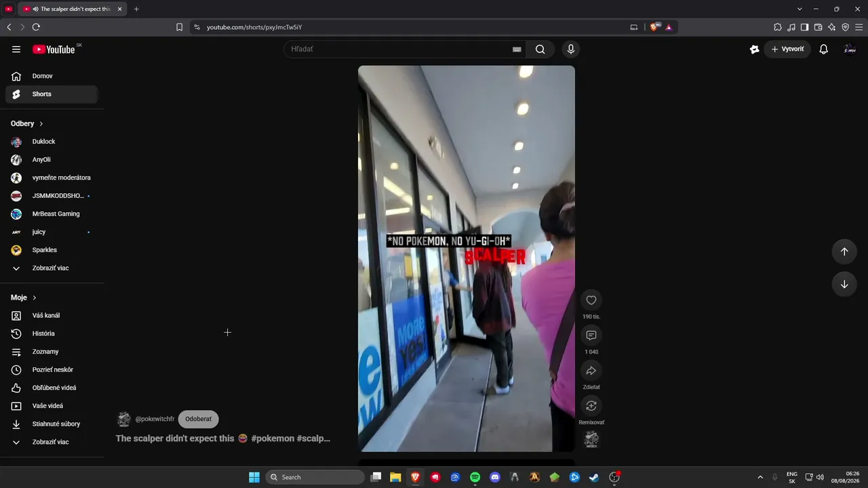Open the short's sound source thumbnail
The image size is (868, 488).
coord(591,440)
